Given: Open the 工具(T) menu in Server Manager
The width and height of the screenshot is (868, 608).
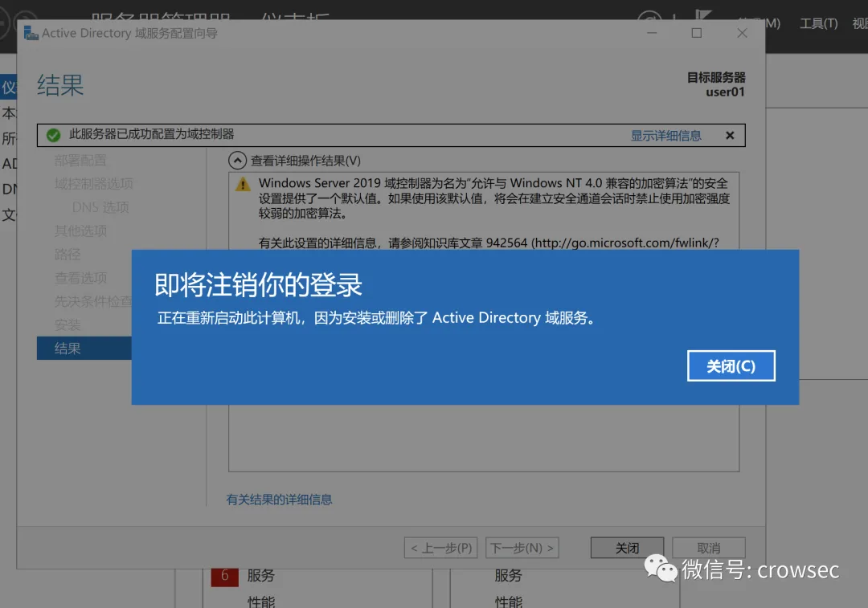Looking at the screenshot, I should 818,23.
